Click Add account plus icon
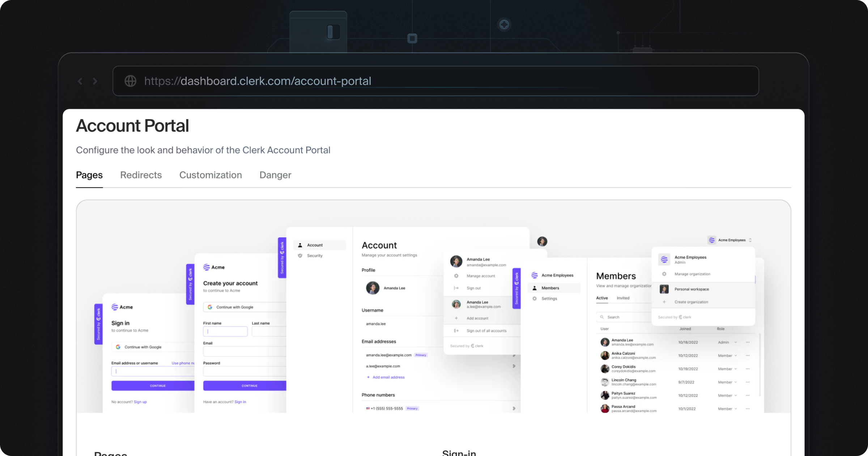Screen dimensions: 868x456 pyautogui.click(x=456, y=318)
